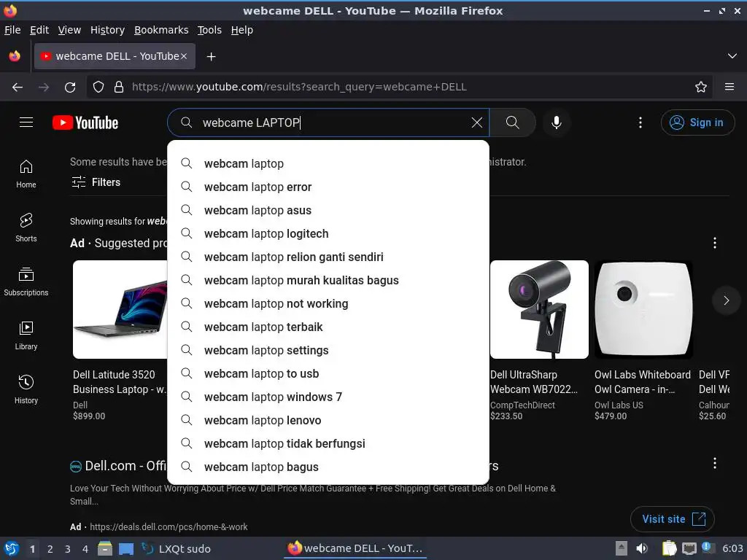
Task: Open more options for Dell.com ad
Action: pyautogui.click(x=715, y=463)
